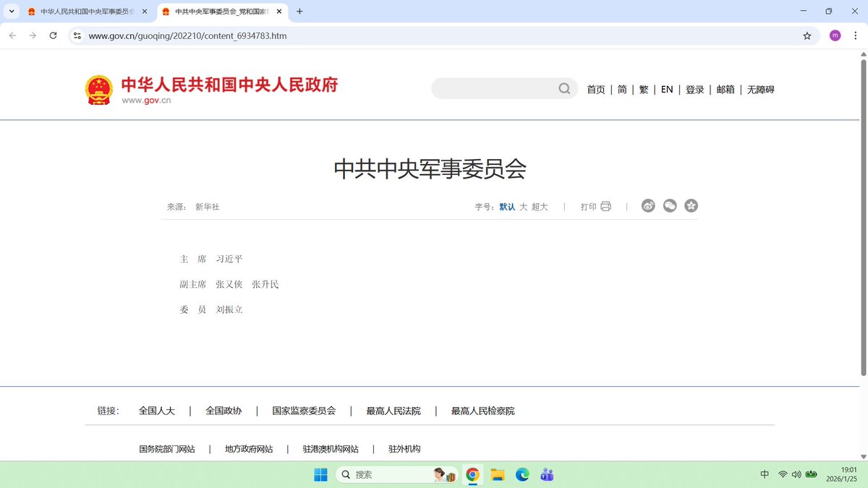Switch to traditional Chinese 繁
This screenshot has width=868, height=488.
(644, 90)
